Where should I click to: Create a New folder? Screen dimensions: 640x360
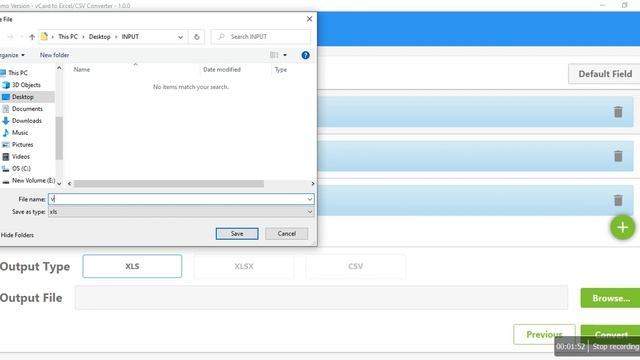[x=54, y=55]
